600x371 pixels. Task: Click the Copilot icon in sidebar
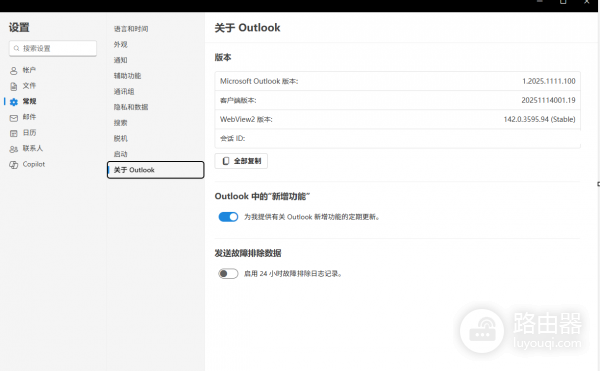point(14,165)
